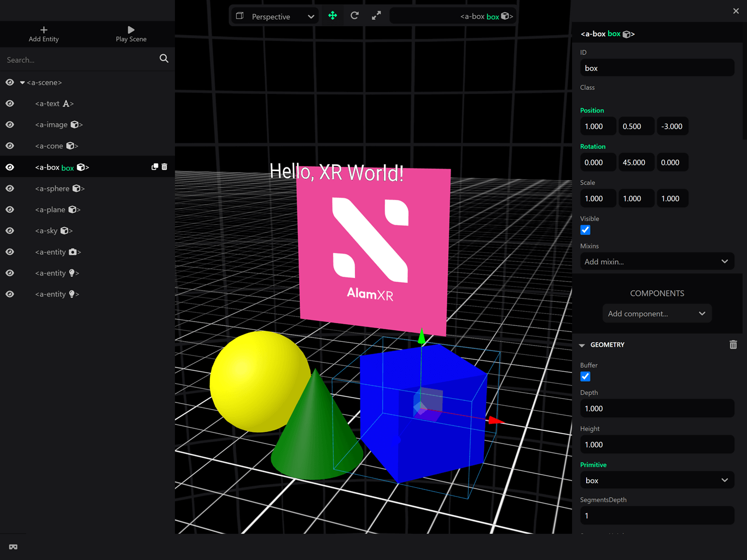Select the camera a-entity row

click(87, 252)
